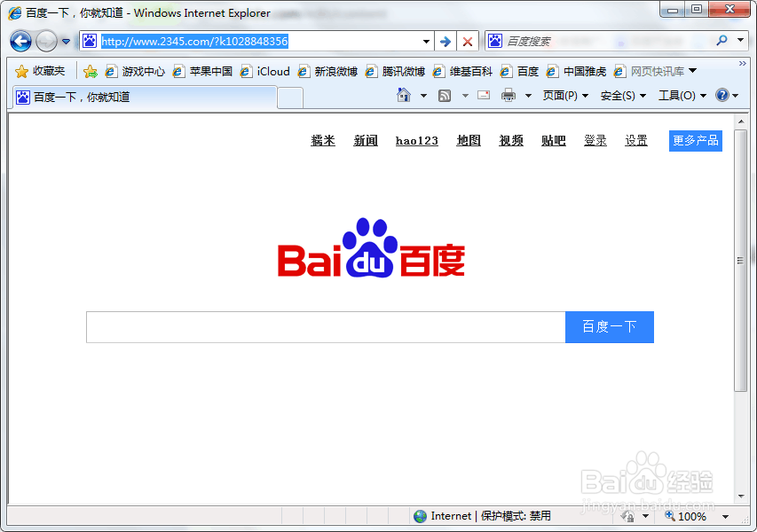Open the Help question mark menu
Image resolution: width=757 pixels, height=532 pixels.
[727, 95]
